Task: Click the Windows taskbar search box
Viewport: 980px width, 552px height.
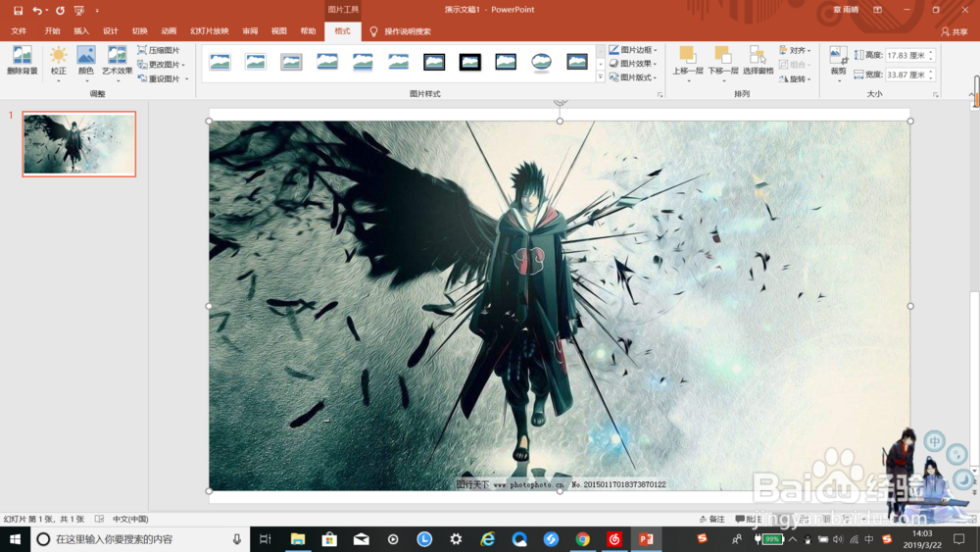Action: pyautogui.click(x=140, y=539)
